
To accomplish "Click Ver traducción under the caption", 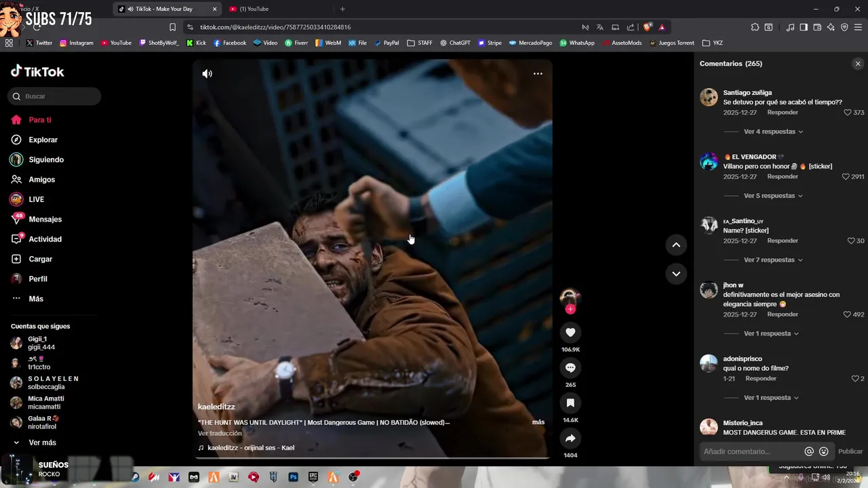I will coord(220,433).
